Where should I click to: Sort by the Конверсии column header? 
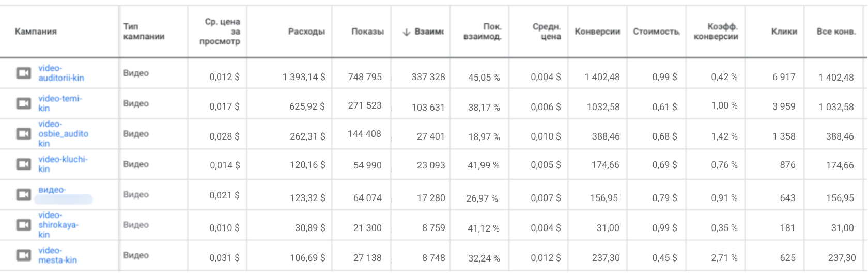pos(597,32)
